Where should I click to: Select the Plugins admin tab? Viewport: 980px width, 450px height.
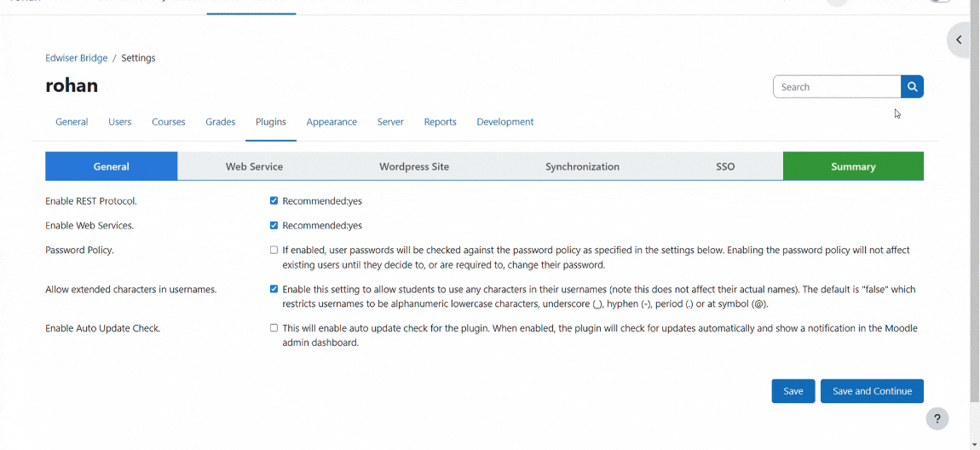271,122
